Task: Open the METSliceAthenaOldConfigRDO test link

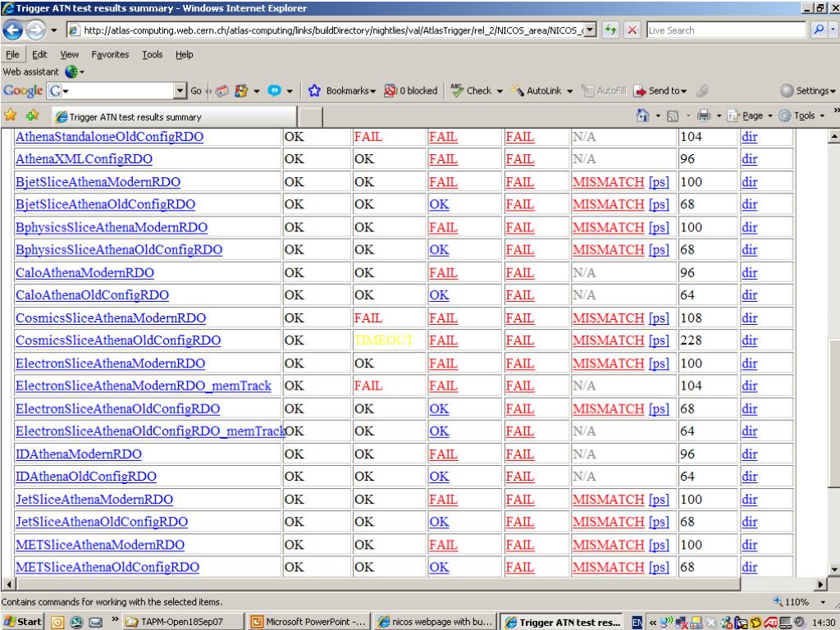Action: [107, 567]
